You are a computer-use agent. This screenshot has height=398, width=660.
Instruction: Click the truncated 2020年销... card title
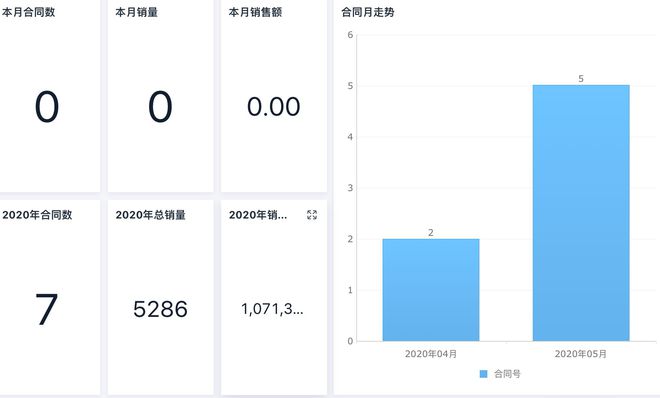pyautogui.click(x=258, y=215)
